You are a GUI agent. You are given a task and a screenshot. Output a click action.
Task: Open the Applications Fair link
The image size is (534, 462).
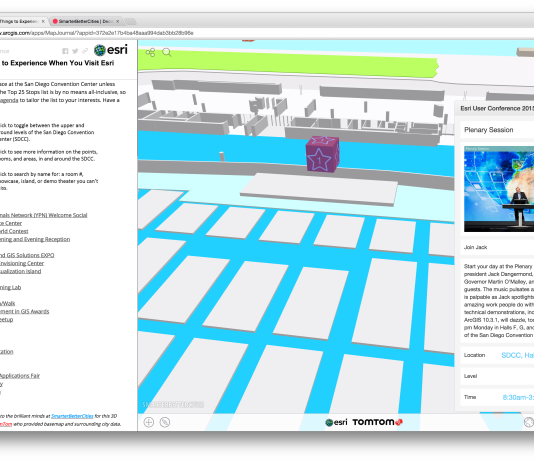[20, 376]
